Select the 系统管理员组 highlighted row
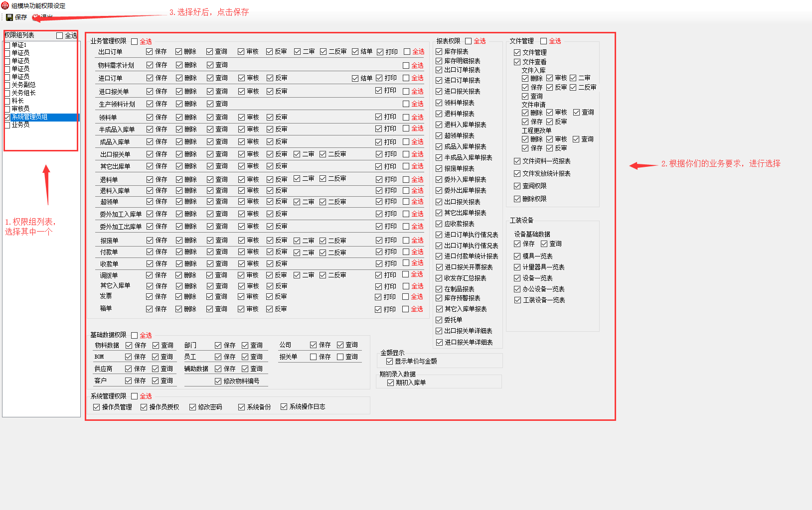The width and height of the screenshot is (812, 510). [x=41, y=117]
